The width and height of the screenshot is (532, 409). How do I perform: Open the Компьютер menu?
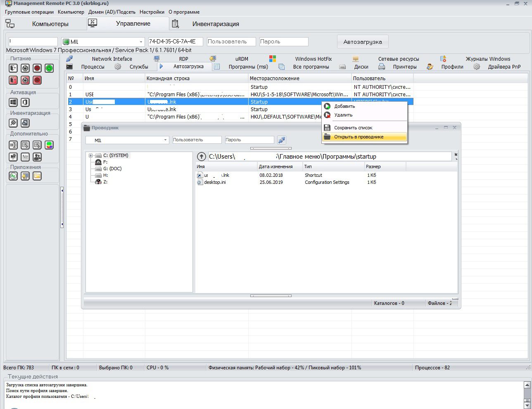(x=71, y=12)
